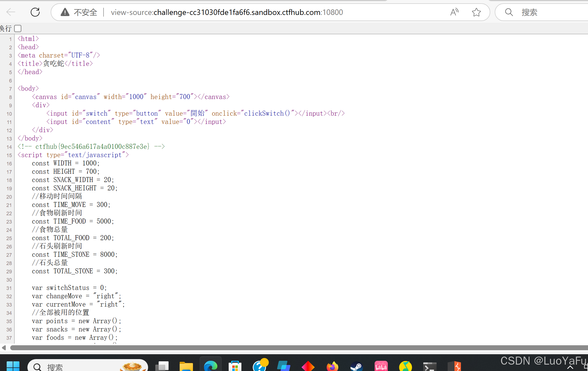Add this page to favorites

point(476,12)
